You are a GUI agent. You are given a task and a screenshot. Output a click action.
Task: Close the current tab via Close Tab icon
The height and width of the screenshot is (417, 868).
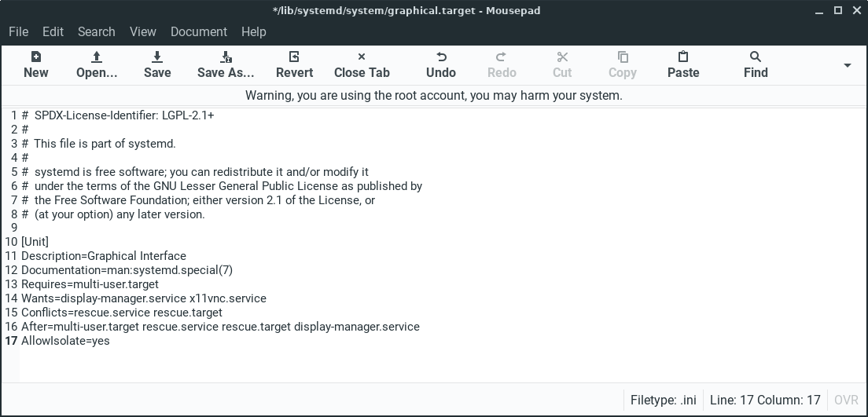[362, 57]
